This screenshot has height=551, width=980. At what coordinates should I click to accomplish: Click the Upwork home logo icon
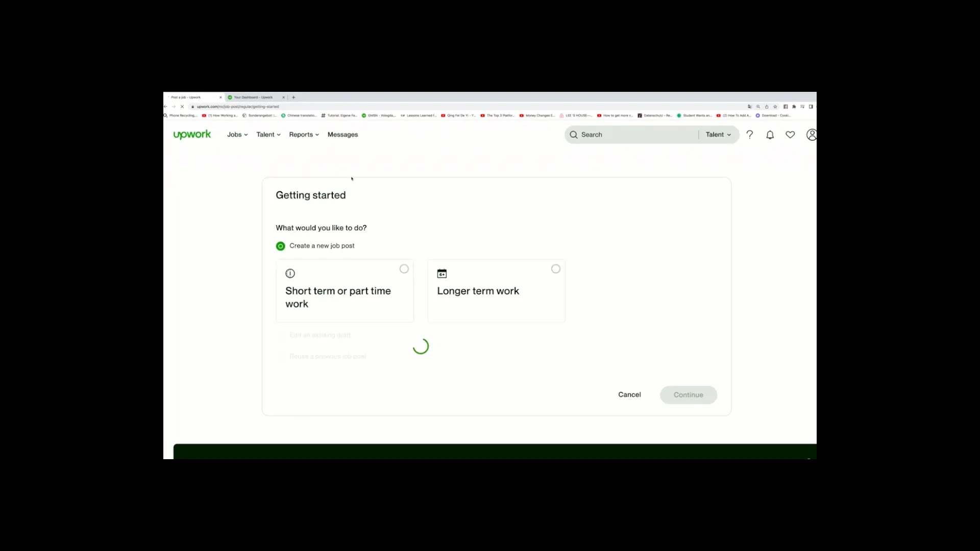click(192, 135)
